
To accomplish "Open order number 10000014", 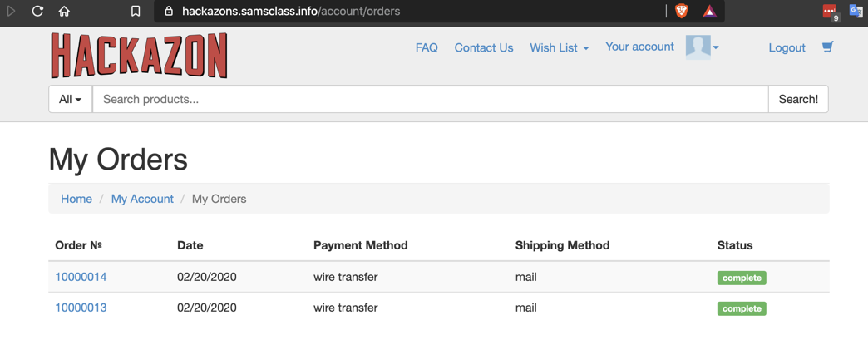I will [x=81, y=277].
